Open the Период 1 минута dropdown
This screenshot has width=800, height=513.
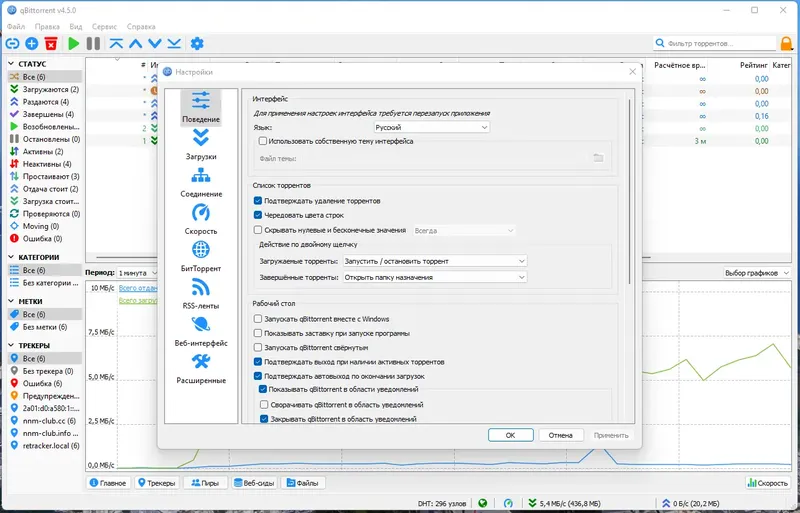[137, 273]
